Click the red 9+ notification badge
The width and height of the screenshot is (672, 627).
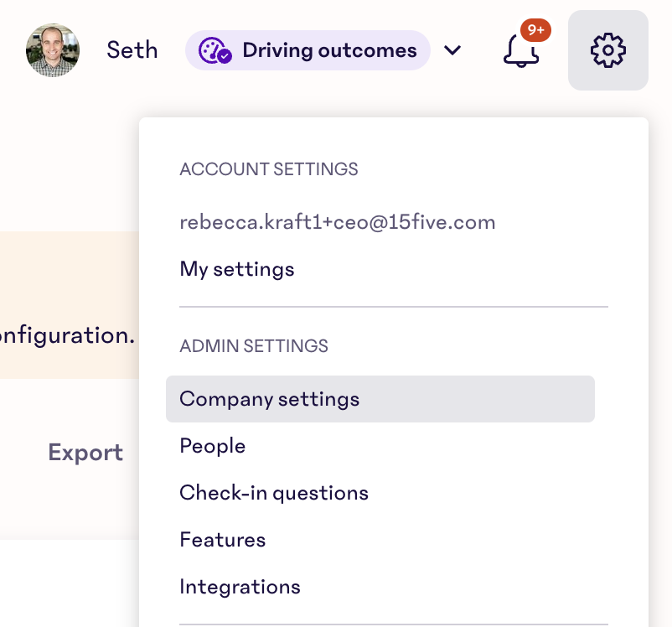coord(535,30)
